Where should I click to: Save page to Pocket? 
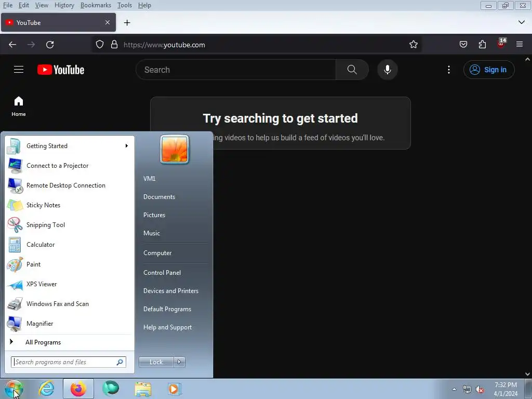[x=463, y=45]
